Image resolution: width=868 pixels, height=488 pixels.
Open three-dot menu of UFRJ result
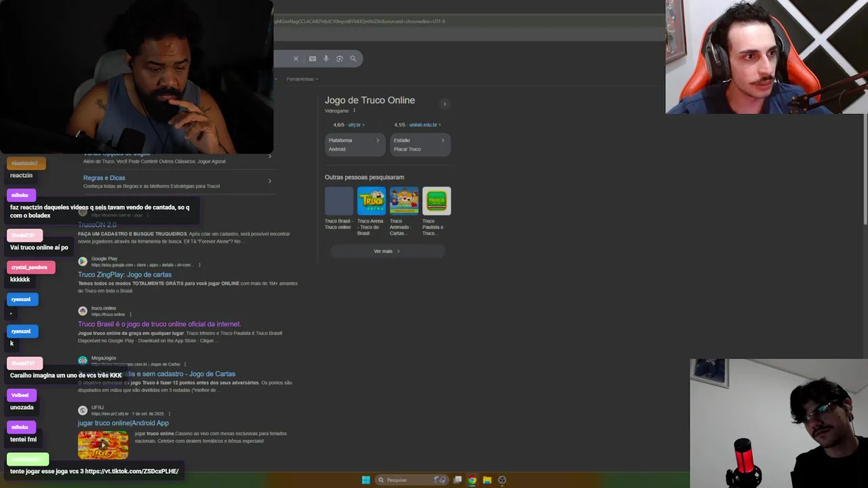click(x=170, y=413)
